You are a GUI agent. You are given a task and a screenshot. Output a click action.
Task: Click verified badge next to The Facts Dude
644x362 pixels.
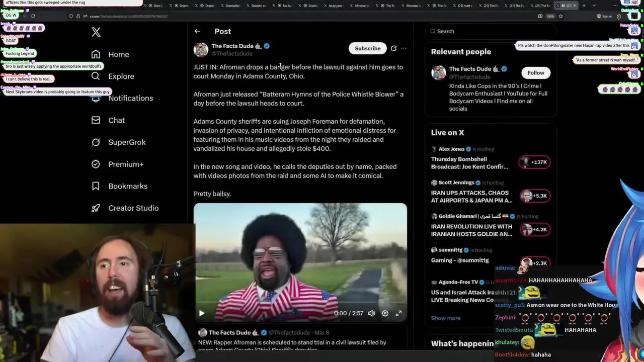267,46
